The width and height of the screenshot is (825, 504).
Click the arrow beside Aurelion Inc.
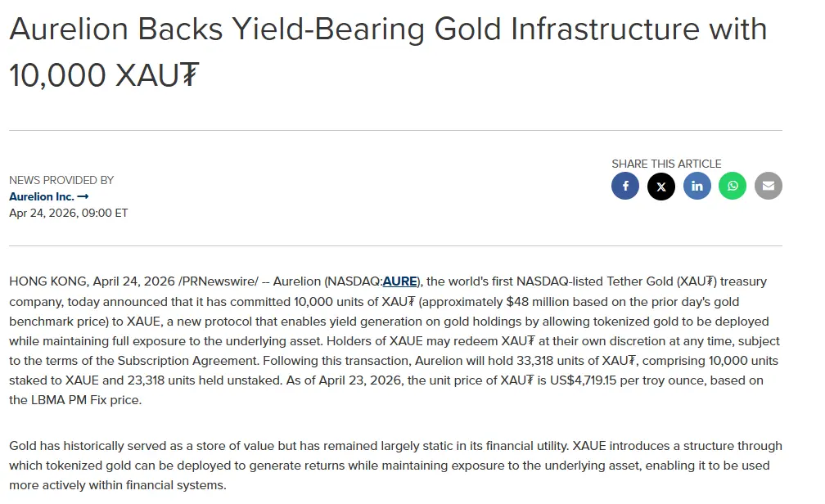[x=83, y=196]
